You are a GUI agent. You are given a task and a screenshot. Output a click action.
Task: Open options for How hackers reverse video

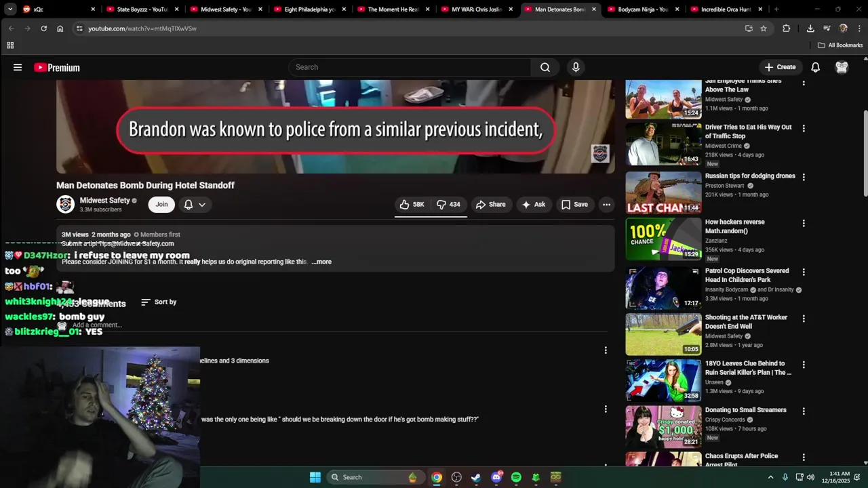(804, 223)
